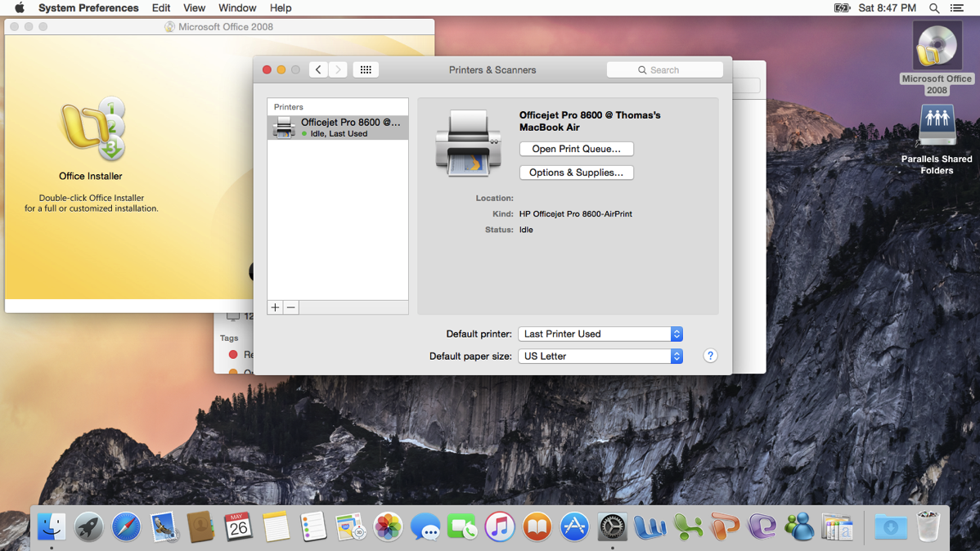Open iTunes music note in the Dock

(500, 526)
